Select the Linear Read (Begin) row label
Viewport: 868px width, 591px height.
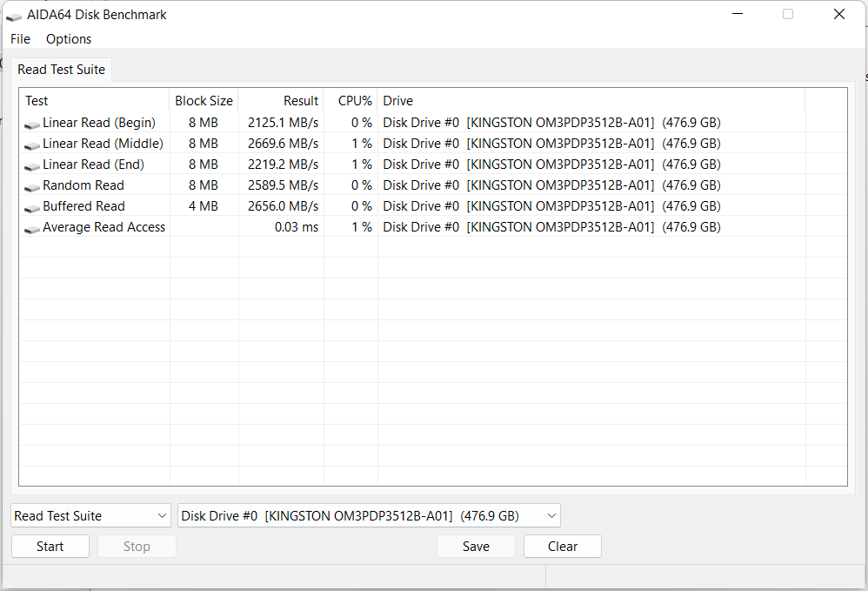(x=99, y=123)
